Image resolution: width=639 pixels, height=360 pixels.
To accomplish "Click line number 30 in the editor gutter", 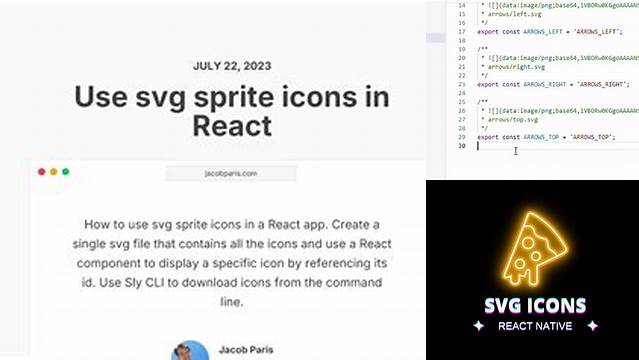I will click(462, 146).
